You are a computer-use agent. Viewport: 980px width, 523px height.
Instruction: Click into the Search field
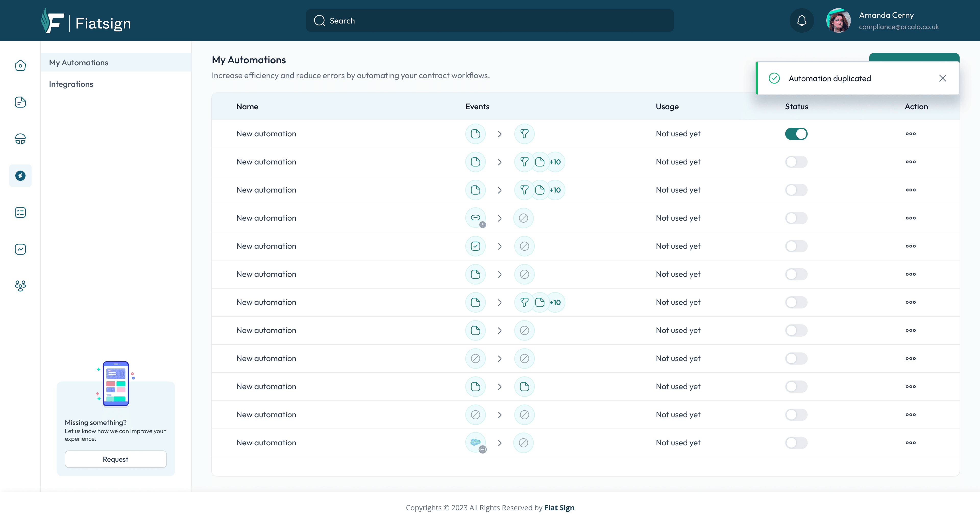[x=490, y=20]
